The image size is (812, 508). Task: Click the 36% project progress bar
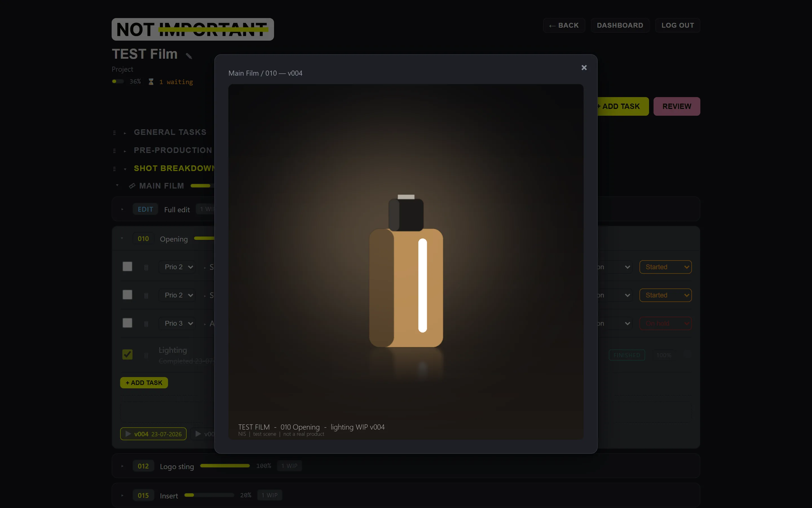[118, 81]
